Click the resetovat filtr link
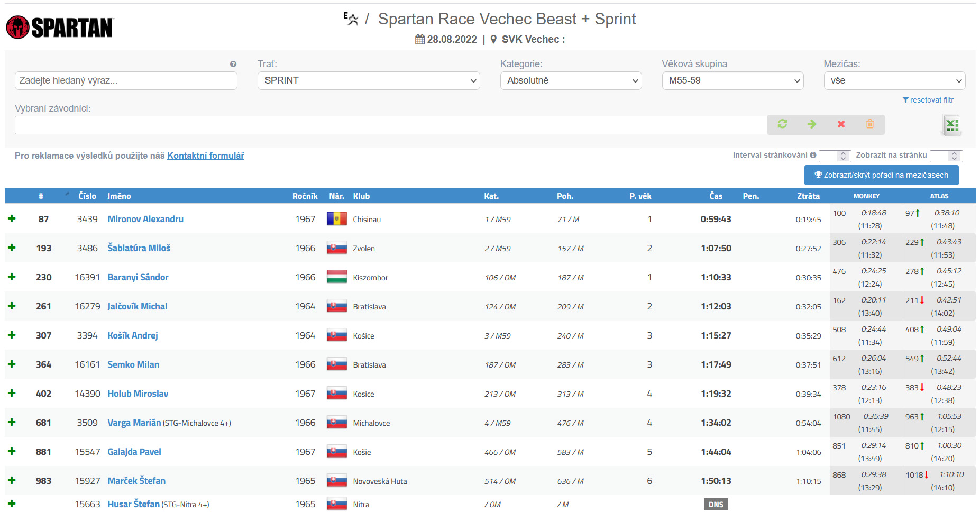Viewport: 980px width, 512px height. click(x=928, y=100)
